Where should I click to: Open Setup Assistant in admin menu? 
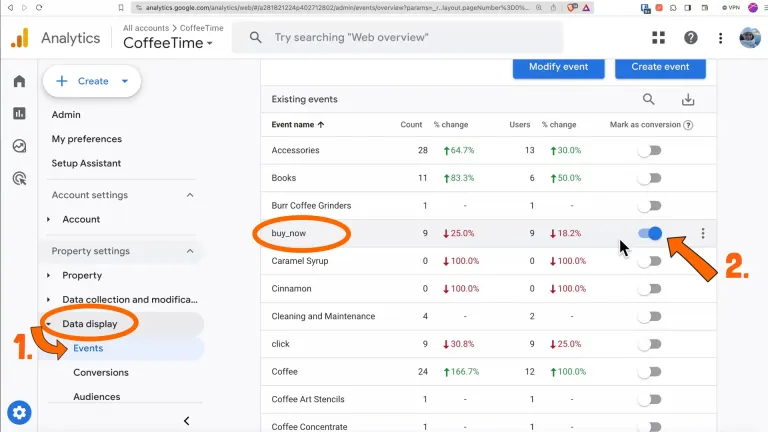click(x=86, y=163)
